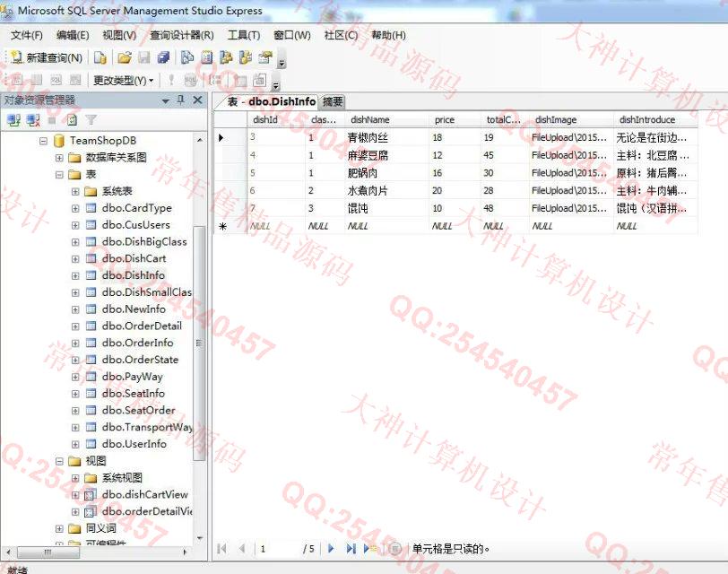Select the row header for the new NULL row
Viewport: 728px width, 574px height.
point(230,226)
